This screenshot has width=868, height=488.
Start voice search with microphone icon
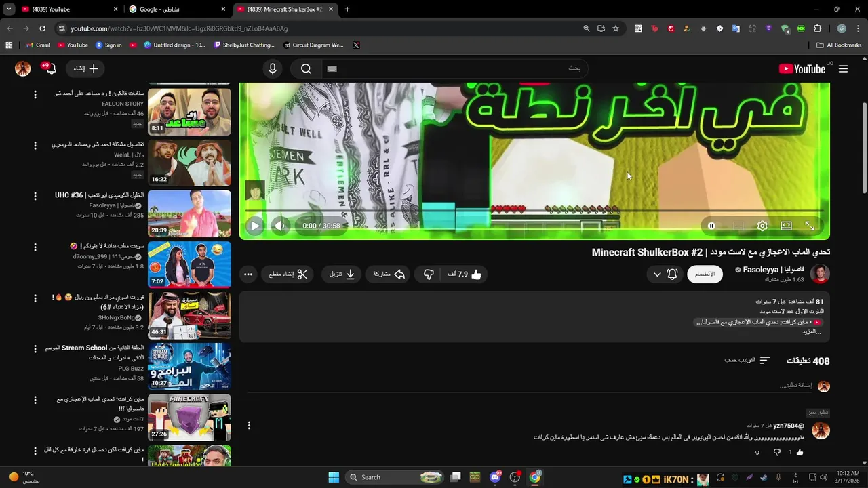pyautogui.click(x=273, y=68)
